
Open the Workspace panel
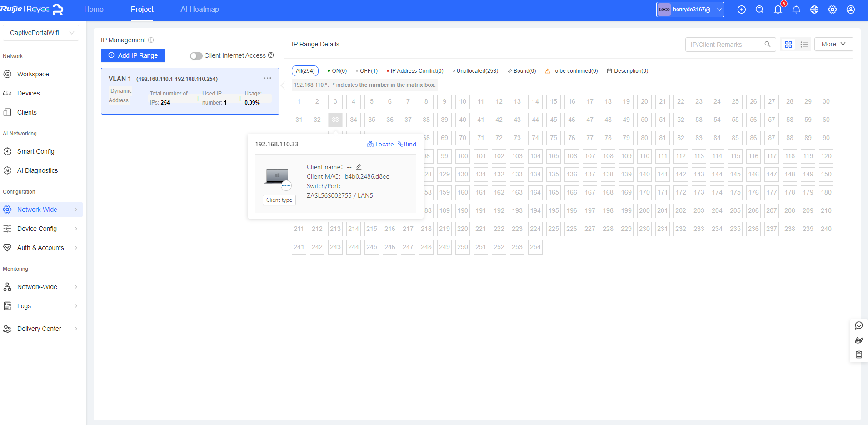coord(33,74)
